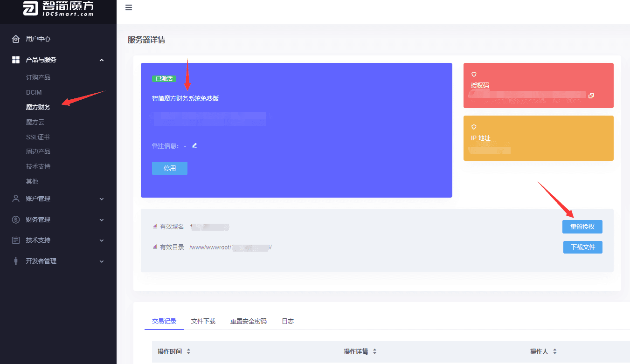
Task: Open 技术支持 submenu under 产品与服务
Action: [x=38, y=166]
